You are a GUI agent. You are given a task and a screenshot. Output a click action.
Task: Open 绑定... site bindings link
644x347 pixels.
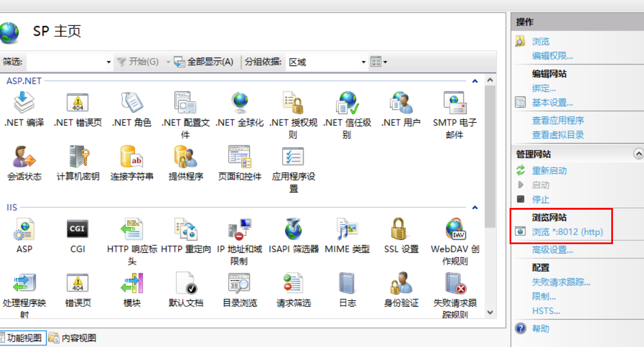click(544, 88)
